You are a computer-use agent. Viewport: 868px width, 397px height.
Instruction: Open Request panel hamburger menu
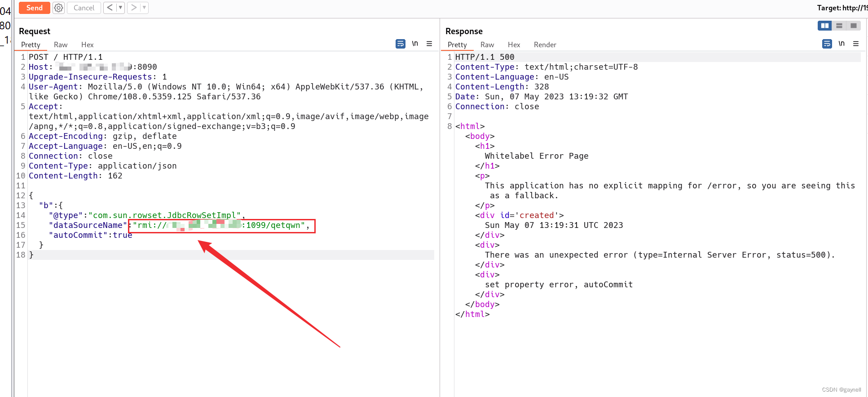tap(429, 44)
